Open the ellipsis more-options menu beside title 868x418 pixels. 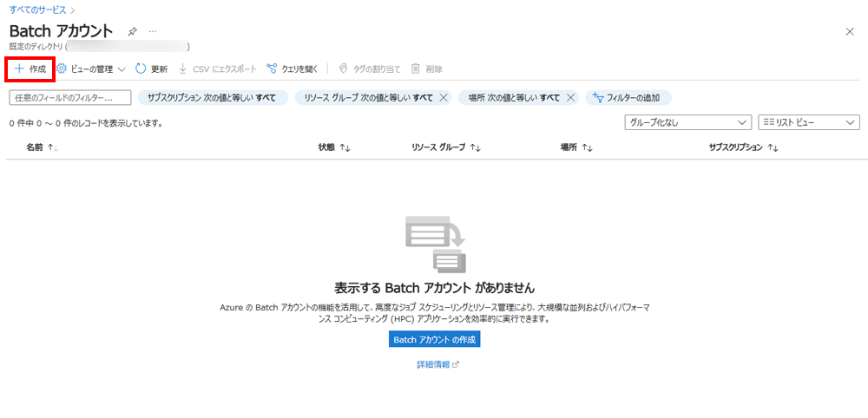153,31
